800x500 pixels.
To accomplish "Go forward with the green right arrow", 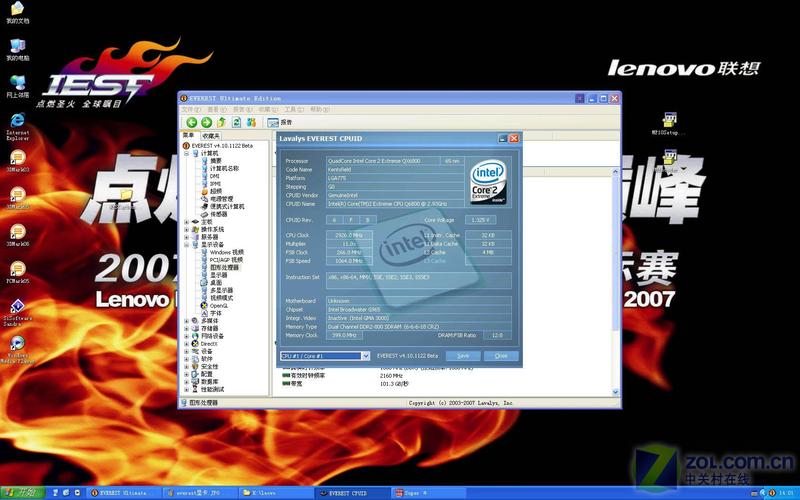I will (x=206, y=122).
